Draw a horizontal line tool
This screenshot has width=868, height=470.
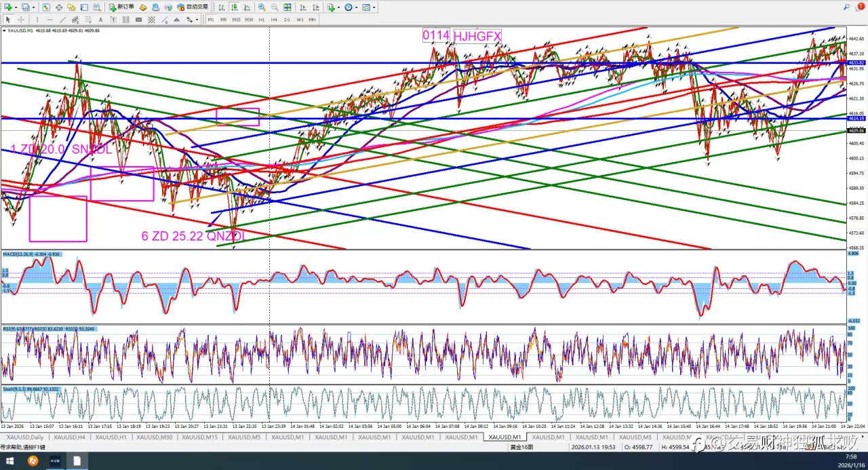pyautogui.click(x=50, y=20)
